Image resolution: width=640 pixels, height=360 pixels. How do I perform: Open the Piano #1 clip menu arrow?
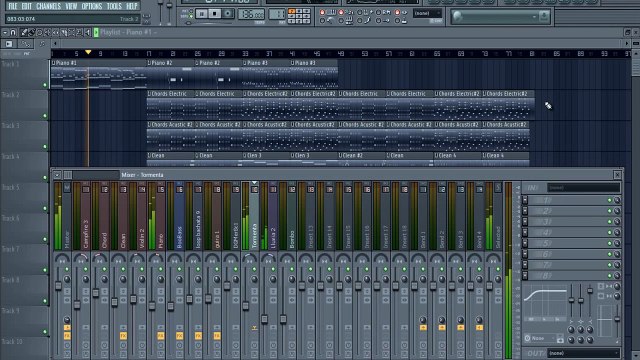click(x=53, y=63)
